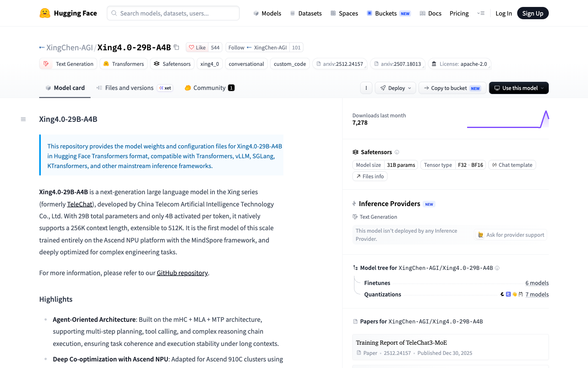Click Copy to bucket button
588x368 pixels.
tap(452, 88)
